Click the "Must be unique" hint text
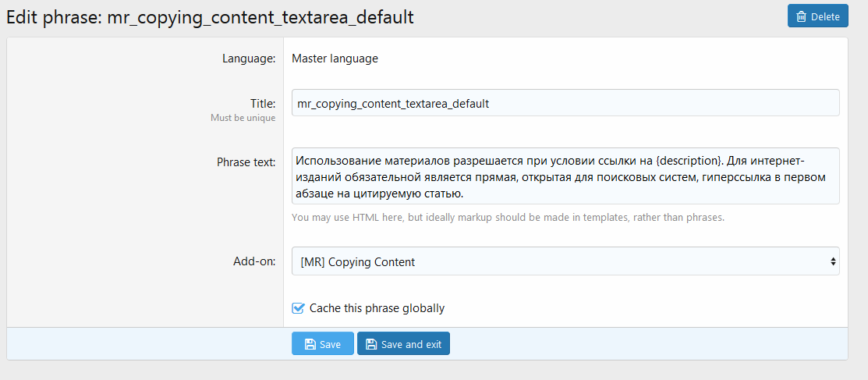The image size is (868, 380). 243,119
